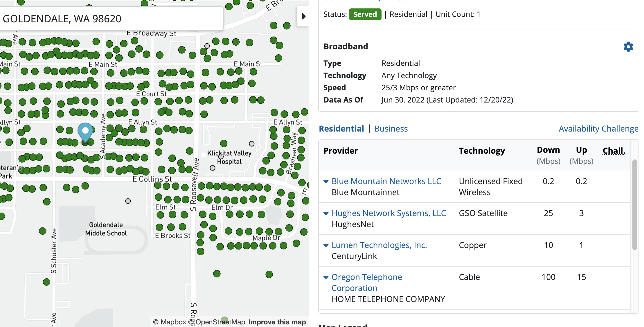The width and height of the screenshot is (644, 327).
Task: Click the Goldendale Middle School label
Action: [106, 229]
